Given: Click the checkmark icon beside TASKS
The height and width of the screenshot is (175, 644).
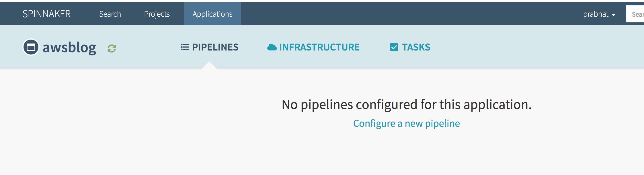Looking at the screenshot, I should [x=394, y=47].
